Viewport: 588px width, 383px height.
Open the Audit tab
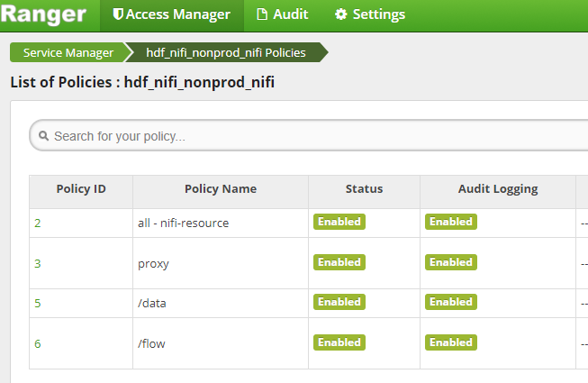pyautogui.click(x=290, y=15)
